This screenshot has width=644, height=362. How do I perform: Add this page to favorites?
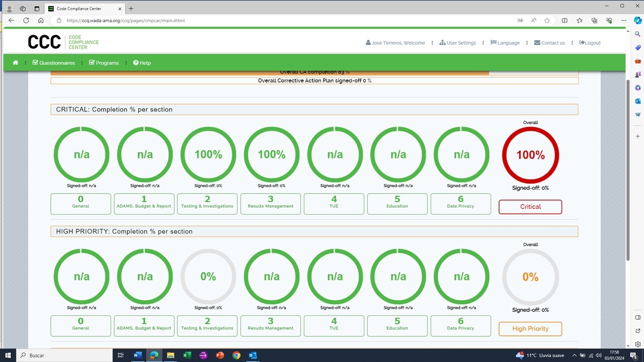point(547,21)
